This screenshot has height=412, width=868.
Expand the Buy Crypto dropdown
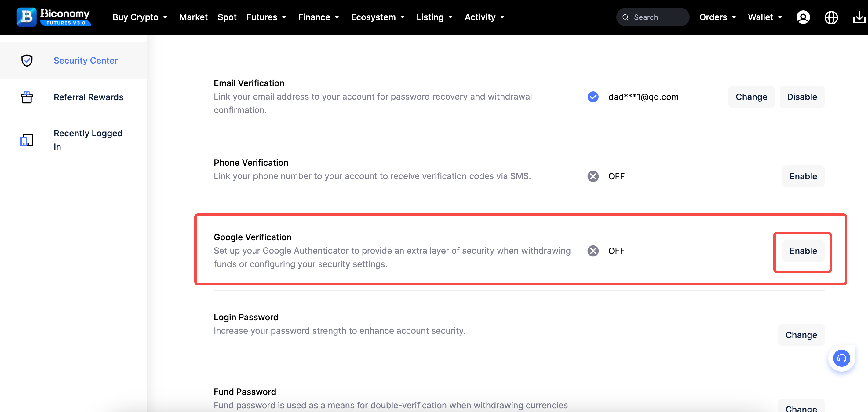coord(140,17)
